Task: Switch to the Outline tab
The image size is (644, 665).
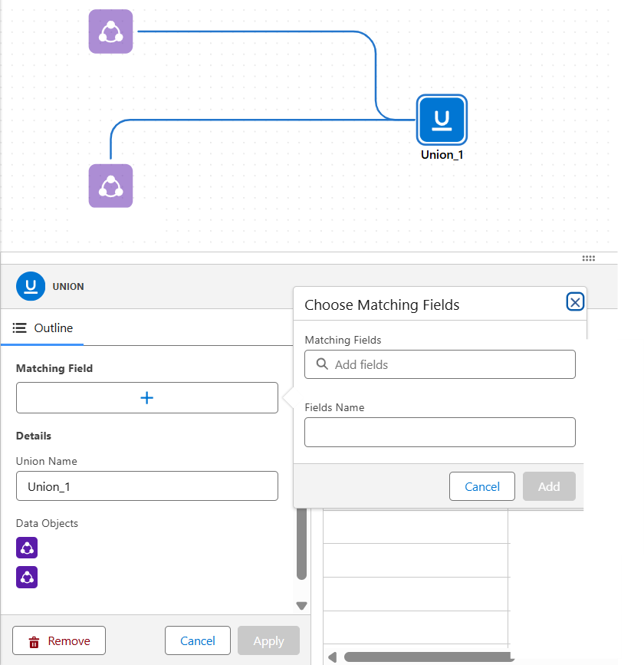Action: click(44, 328)
